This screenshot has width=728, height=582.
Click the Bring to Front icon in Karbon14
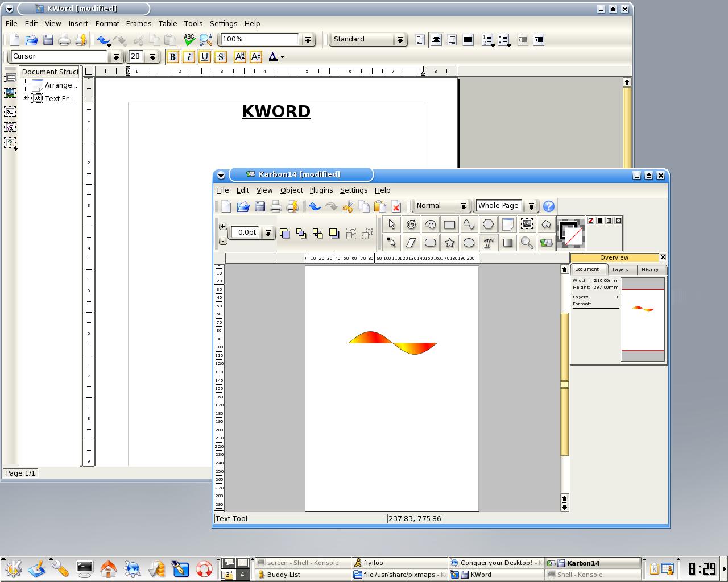(x=284, y=233)
